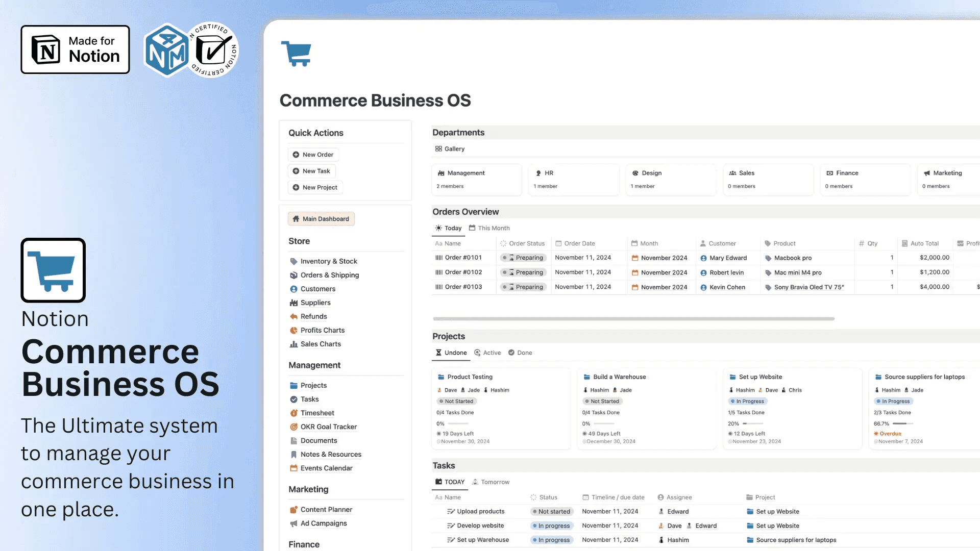Open the Product Testing project card
This screenshot has height=551, width=980.
pos(470,377)
